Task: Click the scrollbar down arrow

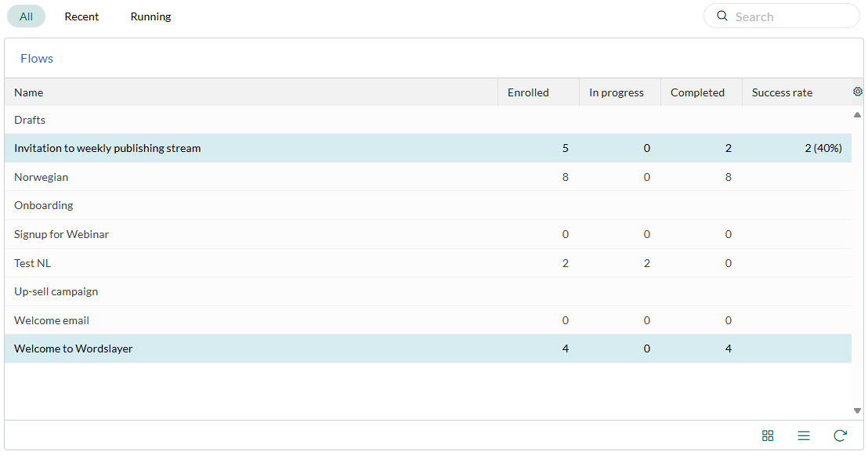Action: (x=857, y=410)
